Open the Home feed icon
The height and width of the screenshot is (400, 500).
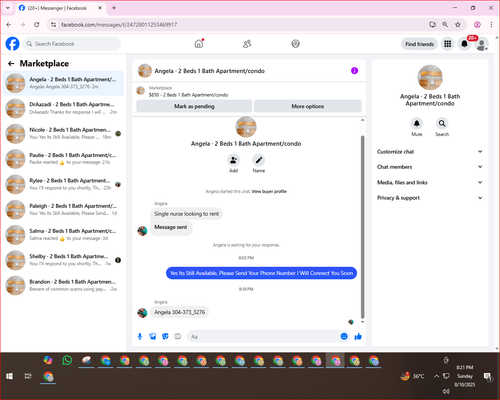click(x=199, y=44)
